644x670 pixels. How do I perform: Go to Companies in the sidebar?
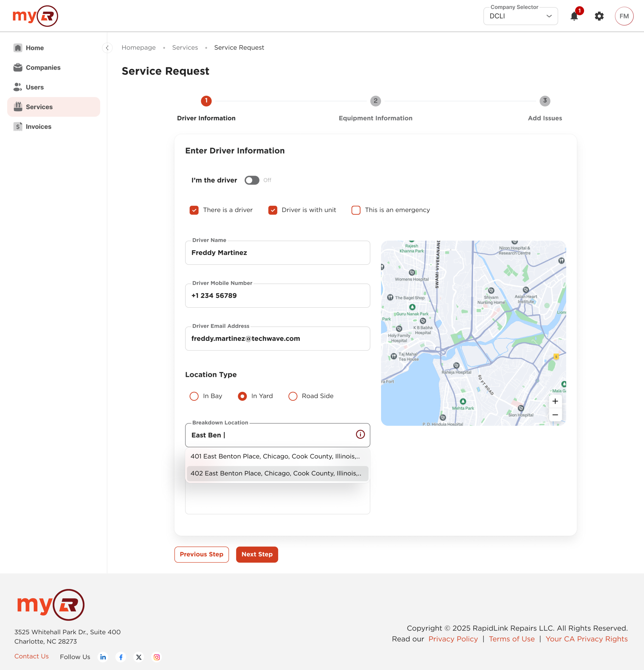43,68
